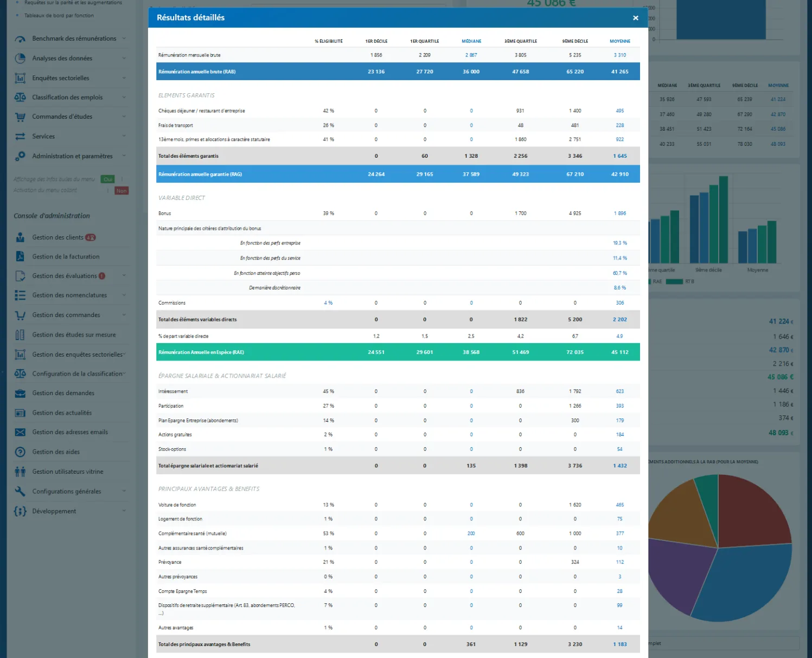Click the Console d'administration heading
Viewport: 812px width, 658px height.
pyautogui.click(x=52, y=216)
